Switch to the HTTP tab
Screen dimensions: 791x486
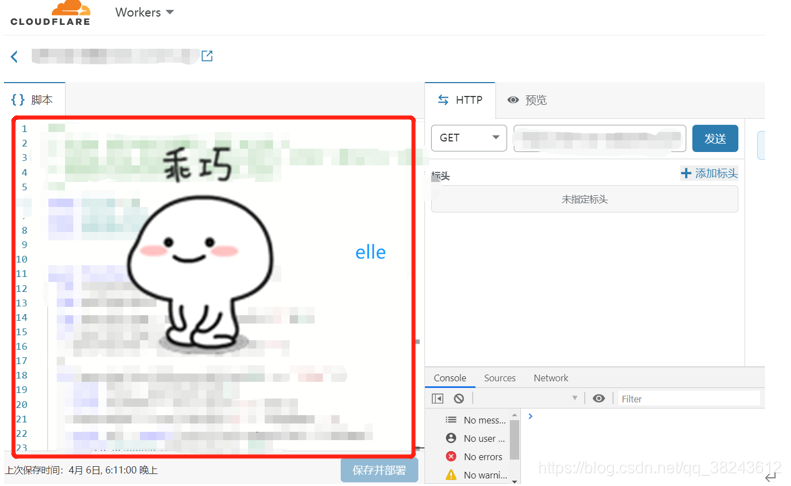point(460,100)
